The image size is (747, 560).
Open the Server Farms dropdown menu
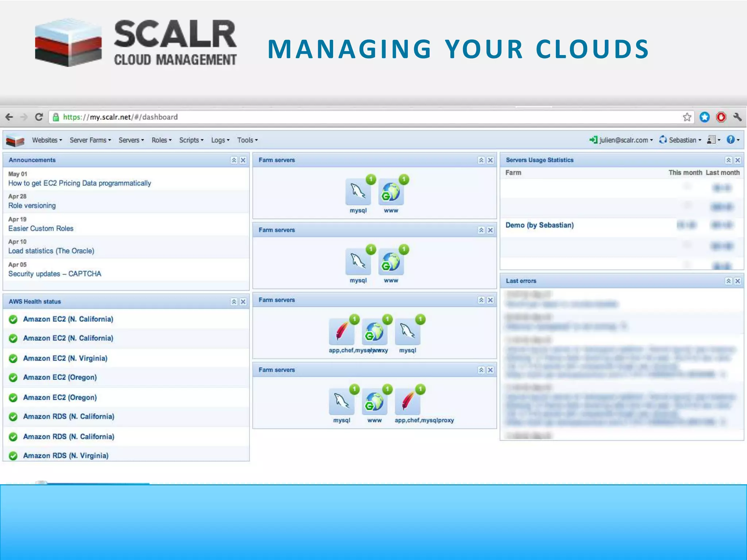click(x=90, y=140)
